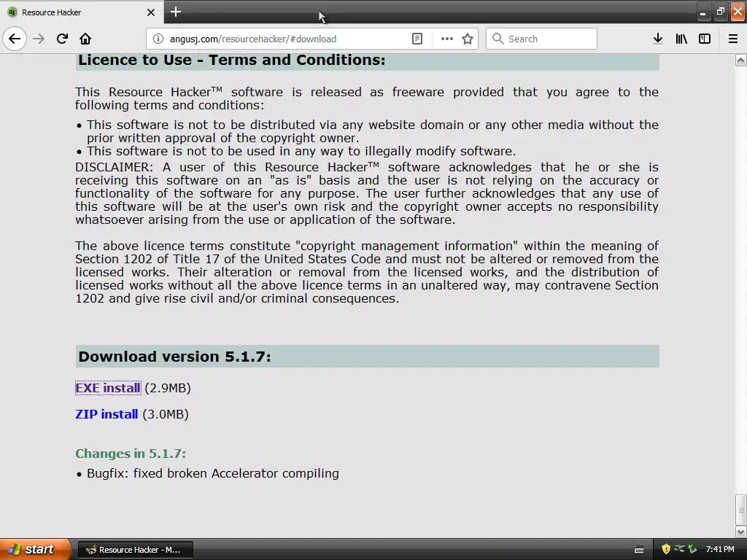
Task: Open the on-screen keyboard tray icon
Action: tap(639, 550)
